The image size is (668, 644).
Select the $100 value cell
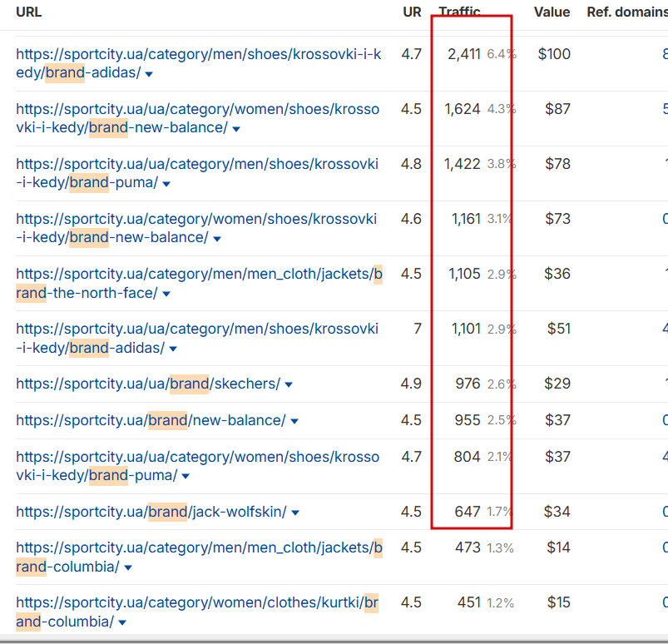(x=554, y=54)
